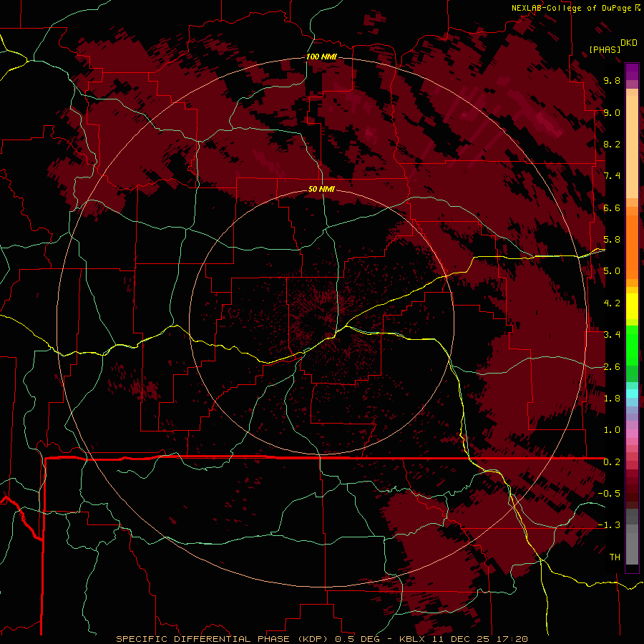Pick the yellow segment of the color scale
Viewport: 644px width, 644px height.
click(632, 306)
